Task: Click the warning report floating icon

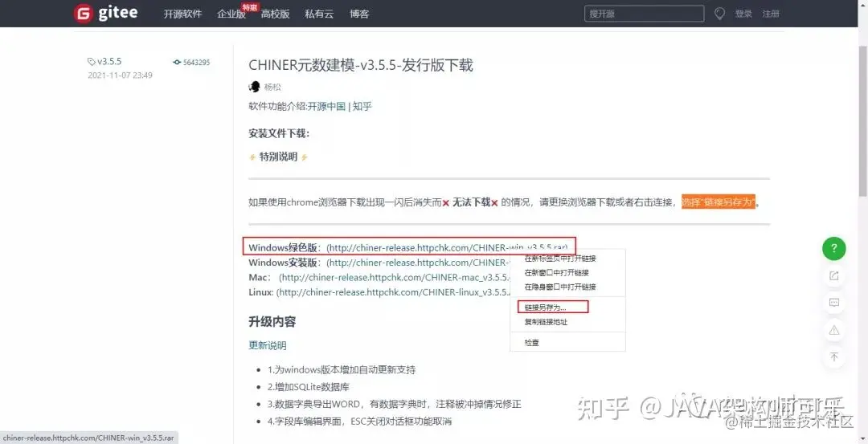Action: pyautogui.click(x=833, y=330)
